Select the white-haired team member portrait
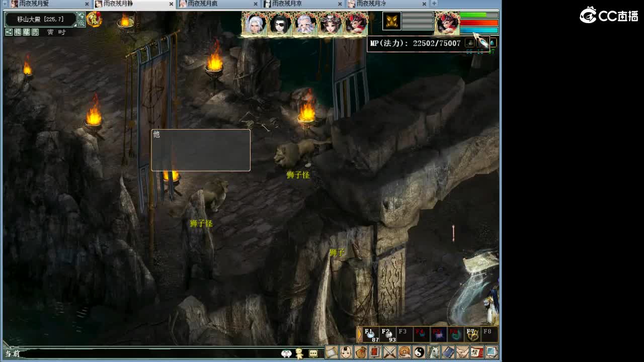644x362 pixels. [255, 23]
